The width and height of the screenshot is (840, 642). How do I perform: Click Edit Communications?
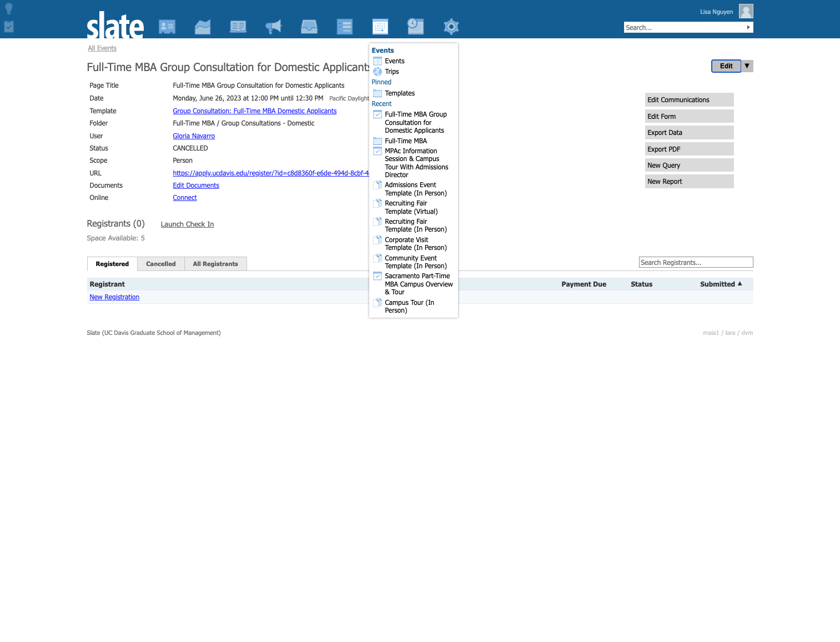689,100
